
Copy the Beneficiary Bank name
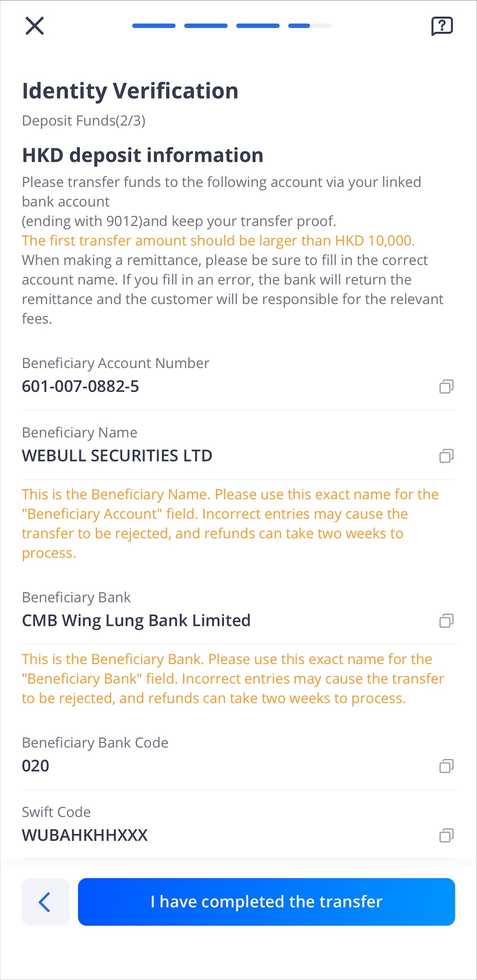(x=447, y=620)
